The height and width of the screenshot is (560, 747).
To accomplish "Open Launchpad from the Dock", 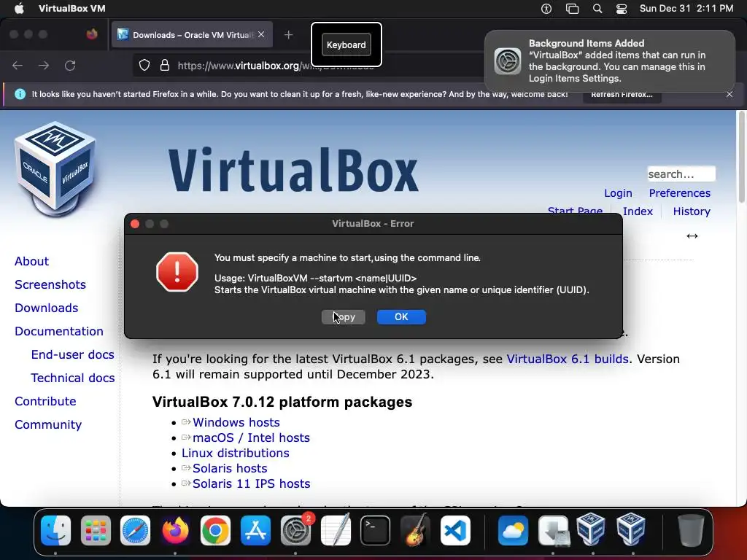I will 96,530.
